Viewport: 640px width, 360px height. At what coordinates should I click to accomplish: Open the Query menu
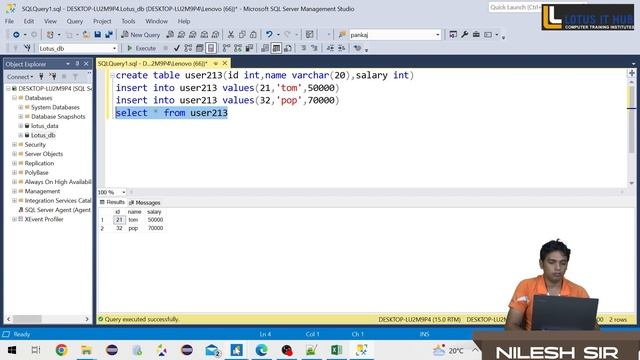point(75,21)
